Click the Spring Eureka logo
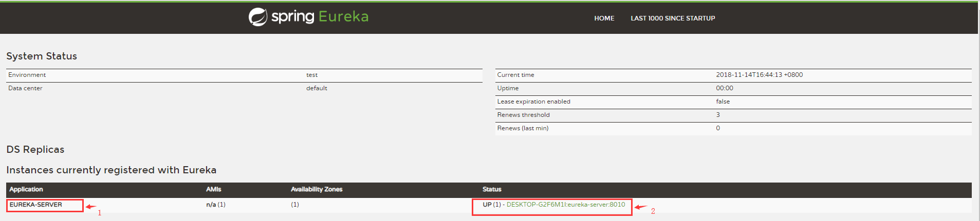Viewport: 980px width, 221px height. pos(308,17)
